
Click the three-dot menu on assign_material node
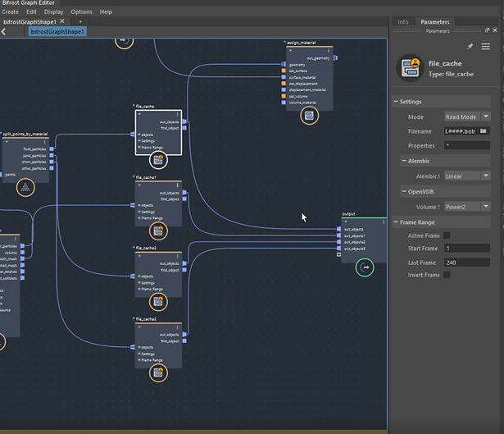pyautogui.click(x=328, y=51)
